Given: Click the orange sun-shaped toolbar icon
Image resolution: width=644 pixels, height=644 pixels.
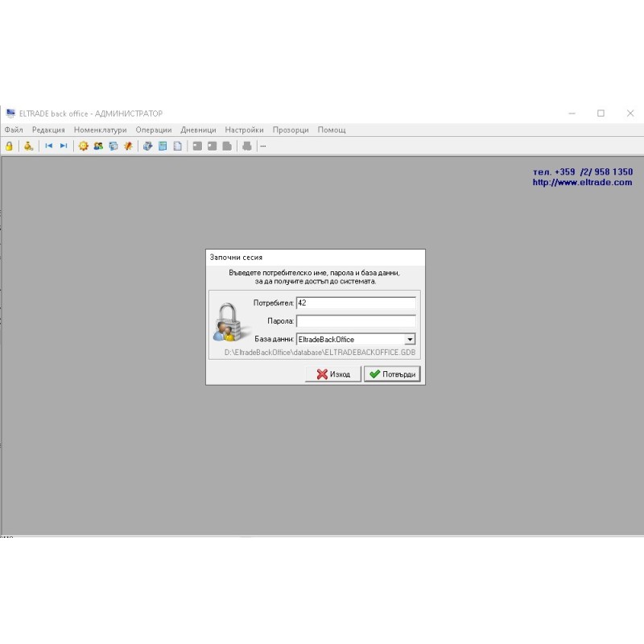Looking at the screenshot, I should tap(84, 146).
